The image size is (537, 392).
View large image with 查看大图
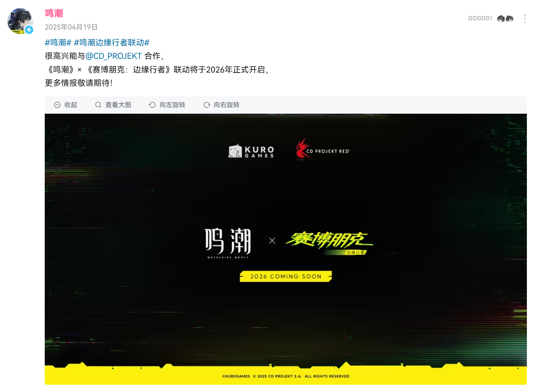click(113, 105)
